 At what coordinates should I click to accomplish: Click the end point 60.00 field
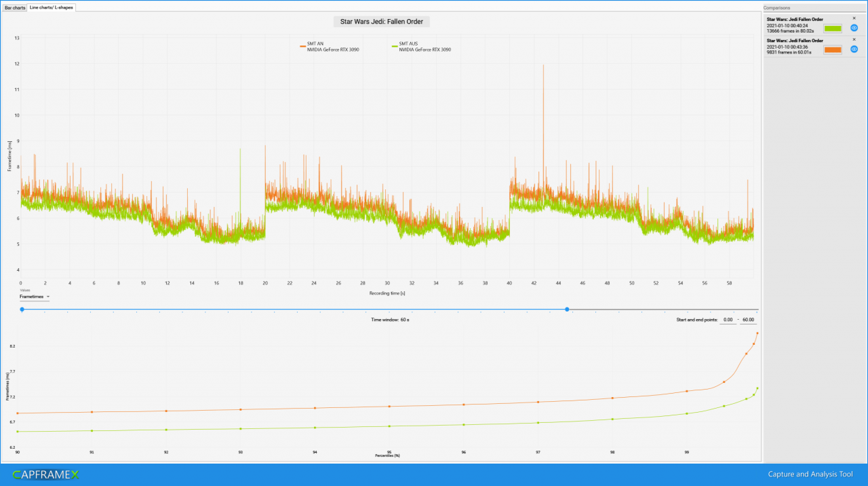point(749,320)
